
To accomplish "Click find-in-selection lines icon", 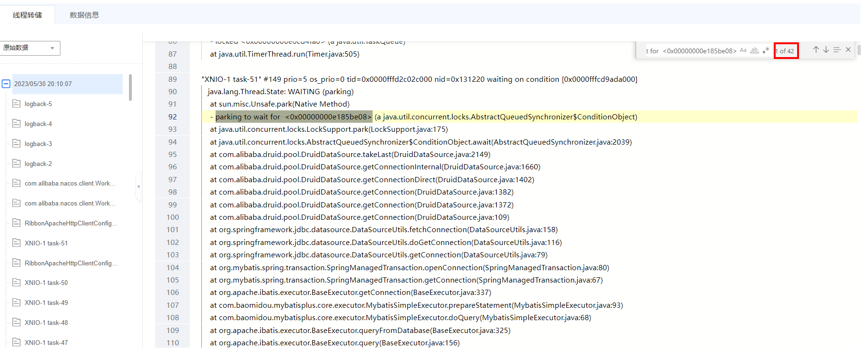I will pos(837,50).
